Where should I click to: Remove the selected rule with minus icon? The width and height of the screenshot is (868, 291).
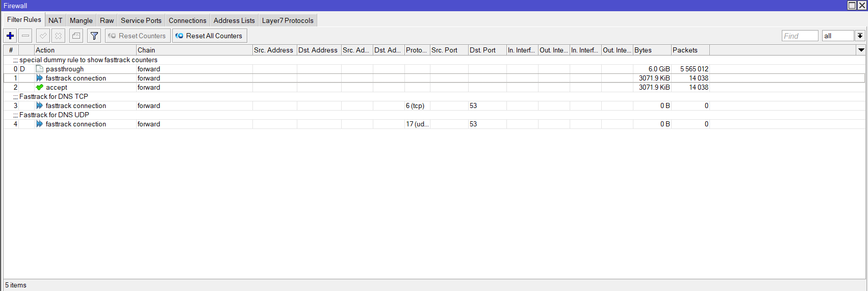click(25, 36)
